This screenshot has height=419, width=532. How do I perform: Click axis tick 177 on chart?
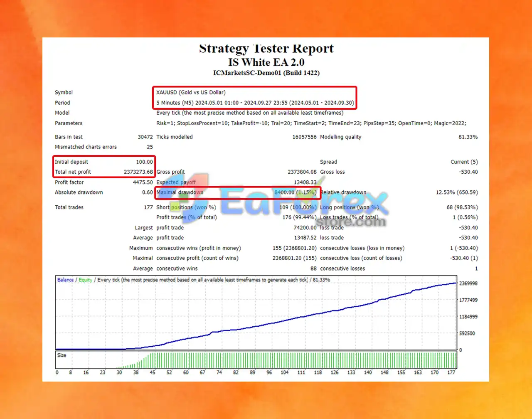(x=451, y=372)
